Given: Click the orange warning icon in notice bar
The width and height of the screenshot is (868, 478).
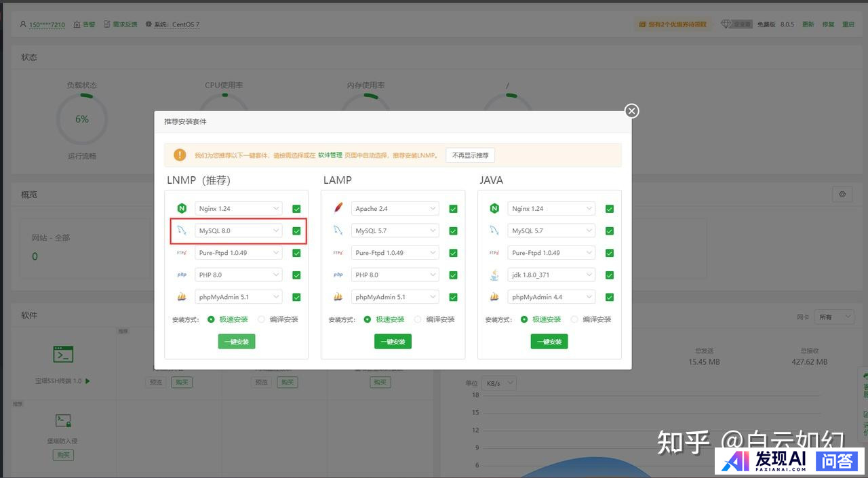Looking at the screenshot, I should (180, 155).
